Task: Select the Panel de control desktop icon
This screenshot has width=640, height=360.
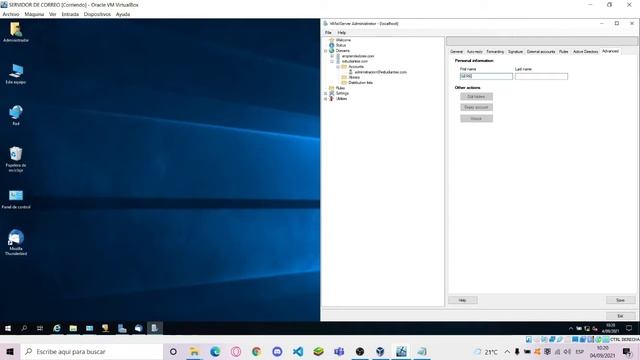Action: pyautogui.click(x=16, y=199)
